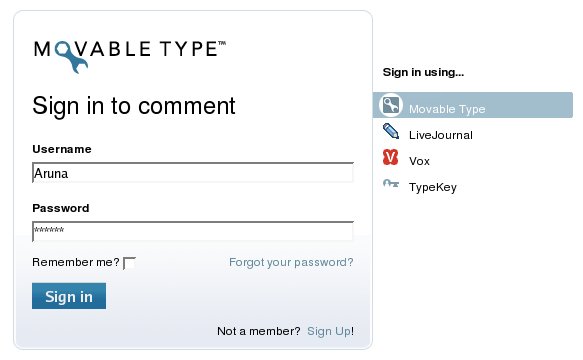
Task: Click the Password label
Action: (x=61, y=208)
